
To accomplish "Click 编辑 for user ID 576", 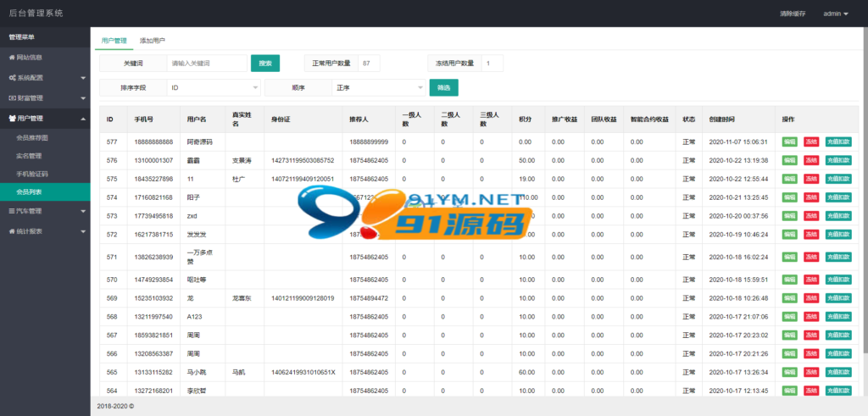I will click(x=790, y=160).
